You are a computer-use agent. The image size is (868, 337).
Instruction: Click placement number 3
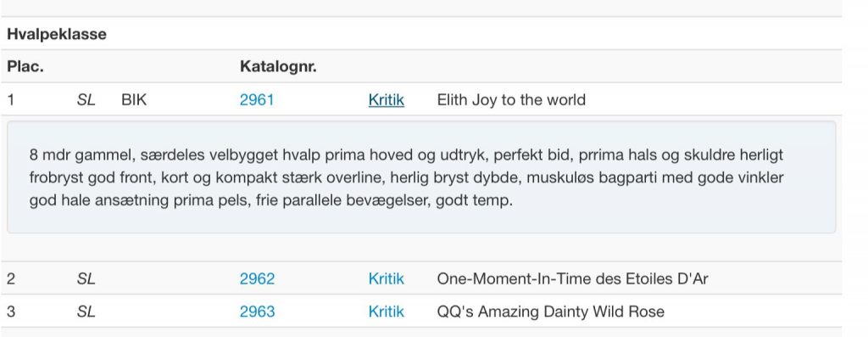(11, 312)
